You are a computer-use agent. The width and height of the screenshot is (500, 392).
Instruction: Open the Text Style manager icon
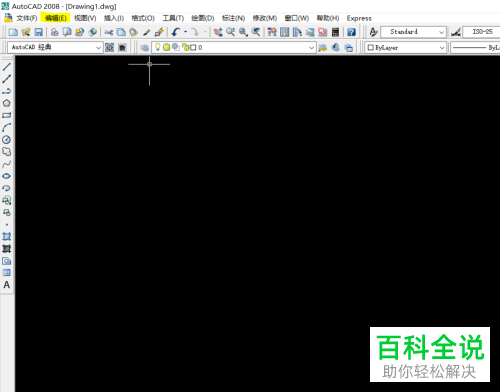coord(374,32)
